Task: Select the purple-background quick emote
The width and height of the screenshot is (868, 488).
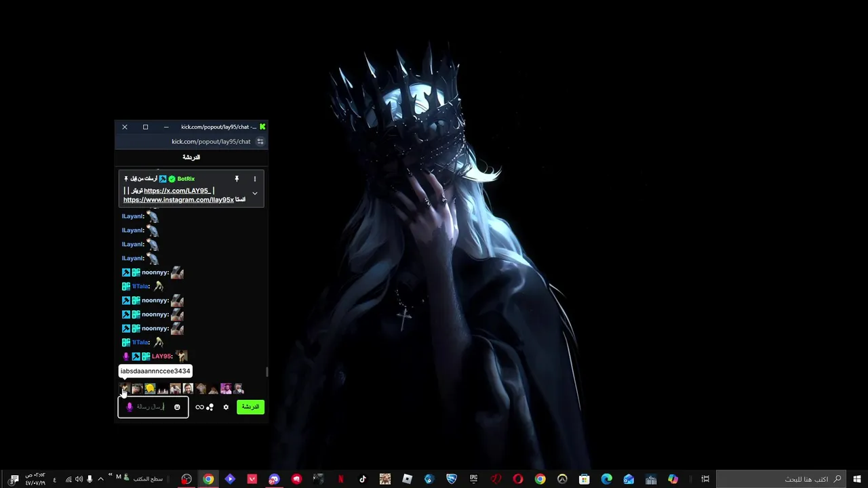Action: [x=226, y=388]
